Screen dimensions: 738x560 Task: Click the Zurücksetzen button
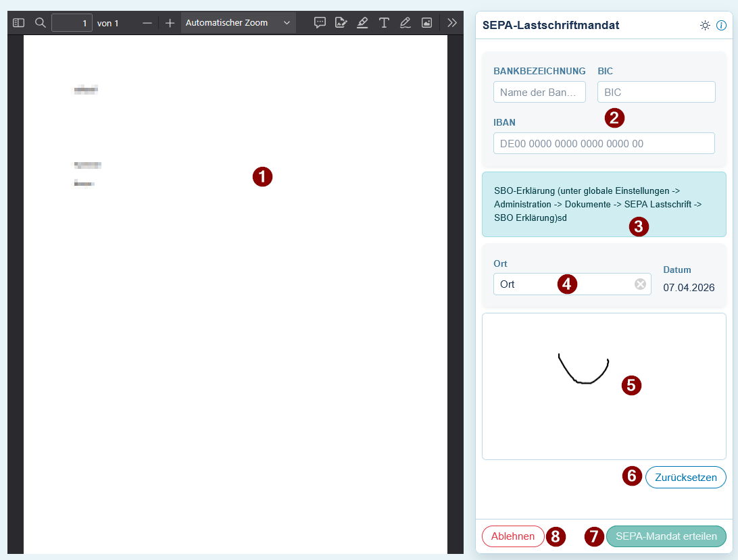[x=686, y=477]
